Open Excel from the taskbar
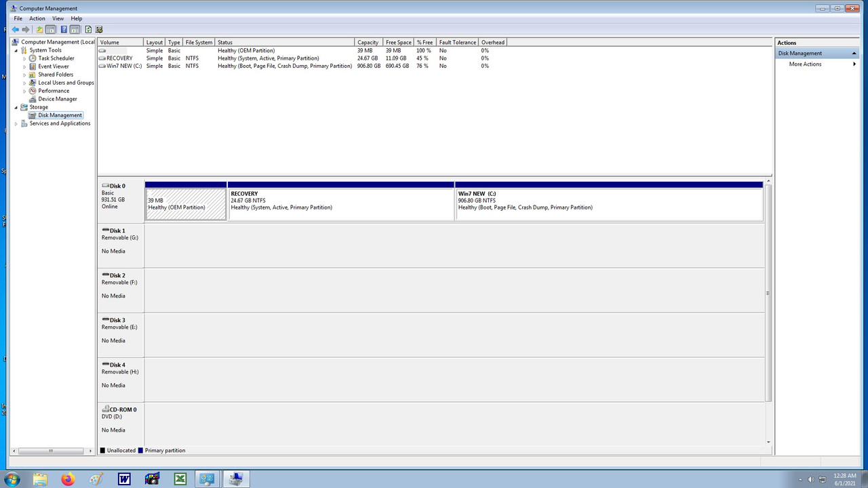The width and height of the screenshot is (868, 488). tap(180, 479)
